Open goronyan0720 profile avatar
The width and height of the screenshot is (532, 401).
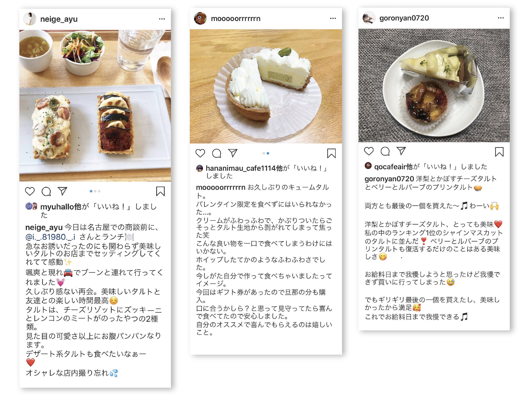(369, 18)
